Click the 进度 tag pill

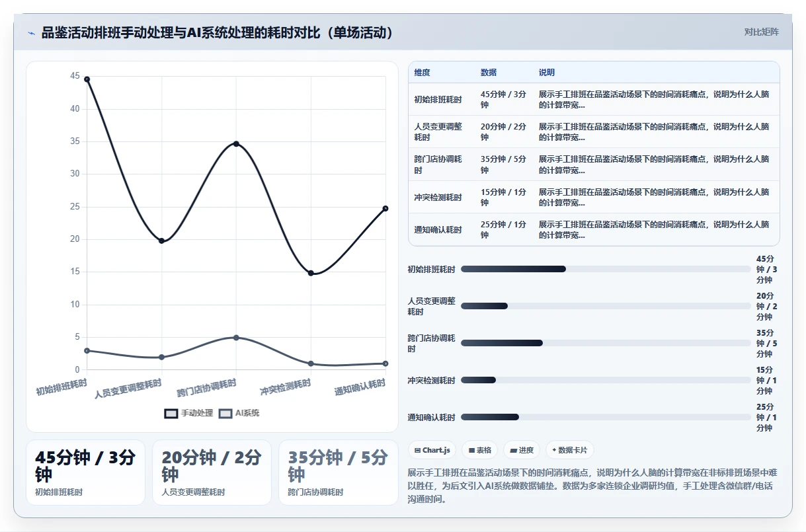click(x=522, y=450)
